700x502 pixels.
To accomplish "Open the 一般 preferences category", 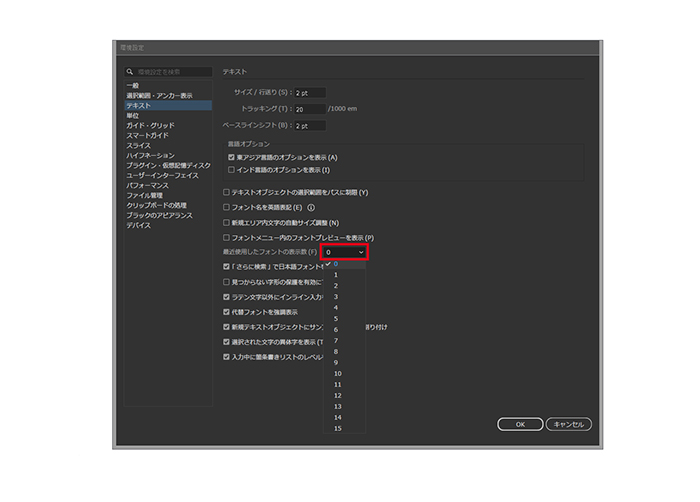I will point(133,86).
